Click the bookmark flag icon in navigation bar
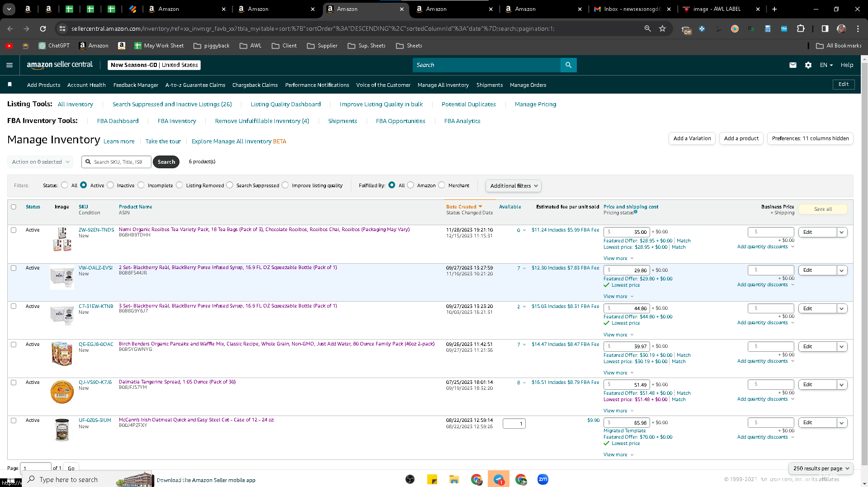The width and height of the screenshot is (868, 487). click(10, 85)
